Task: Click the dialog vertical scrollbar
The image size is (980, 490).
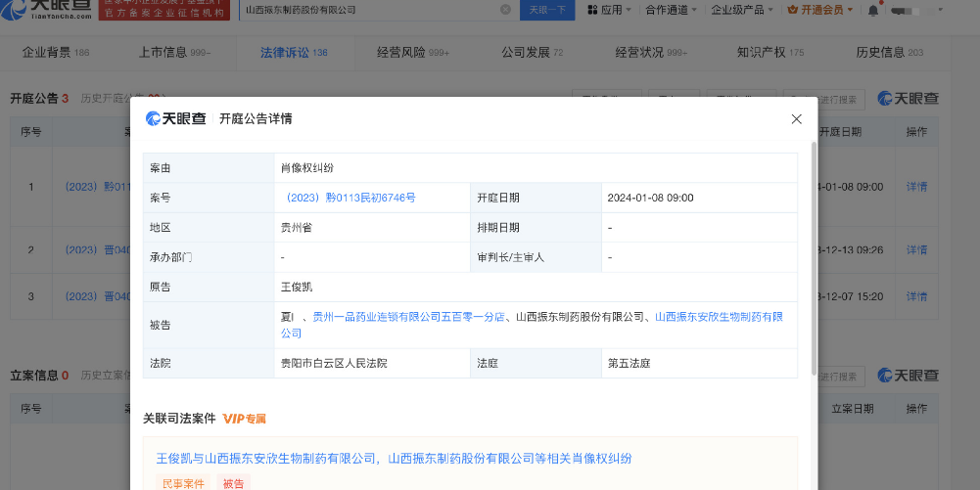Action: [814, 258]
